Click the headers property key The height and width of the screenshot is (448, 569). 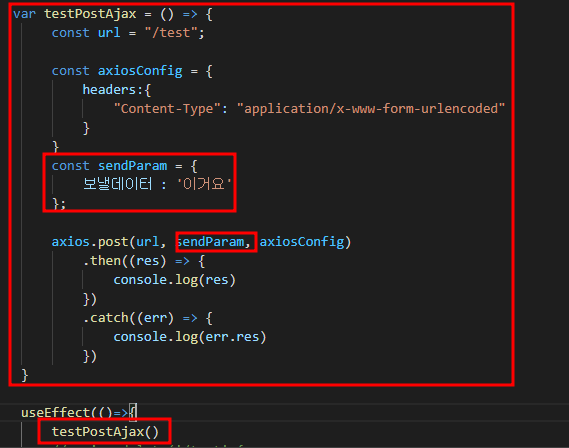point(109,89)
